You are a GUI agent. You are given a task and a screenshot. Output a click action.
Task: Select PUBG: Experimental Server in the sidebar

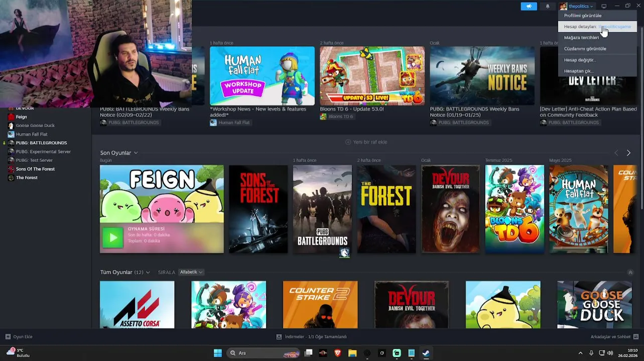click(x=43, y=151)
